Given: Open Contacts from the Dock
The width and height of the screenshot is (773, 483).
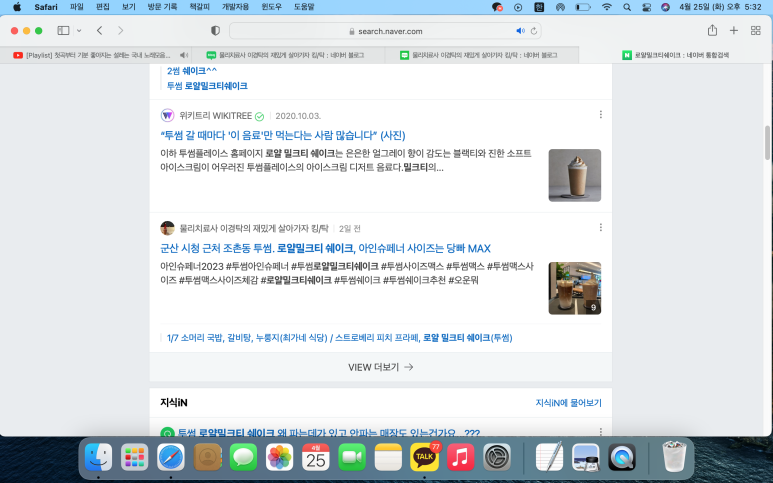Looking at the screenshot, I should [x=207, y=457].
